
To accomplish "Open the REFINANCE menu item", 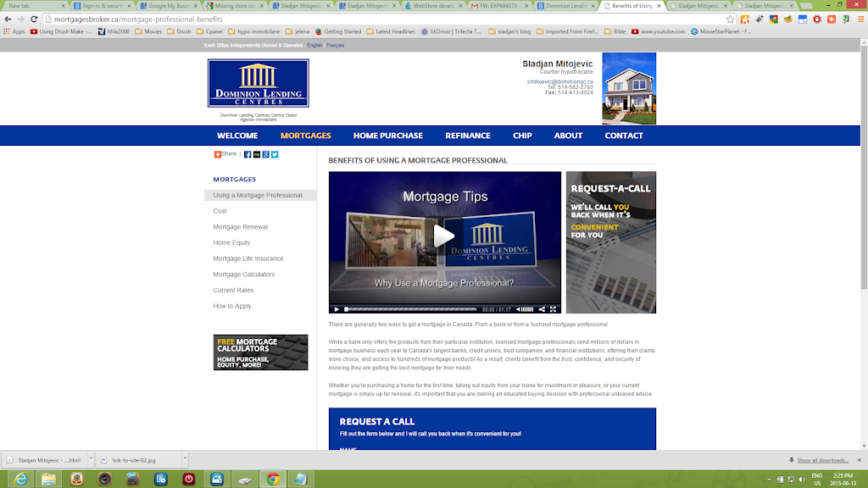I will click(x=468, y=136).
